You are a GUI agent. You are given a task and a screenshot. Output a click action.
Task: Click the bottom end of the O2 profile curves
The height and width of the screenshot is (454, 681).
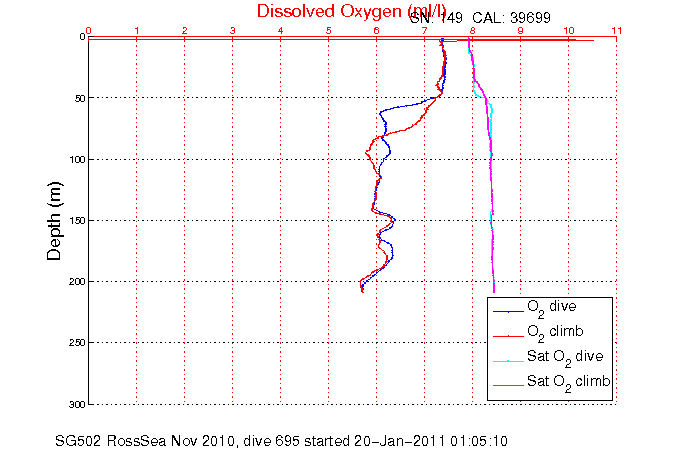362,291
